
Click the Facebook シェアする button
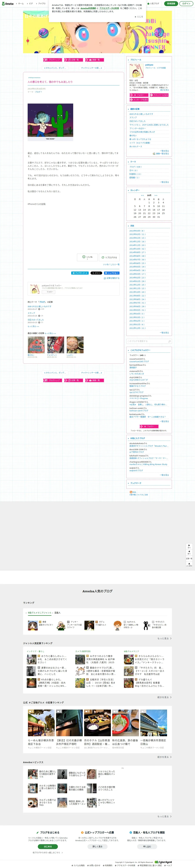(111, 273)
